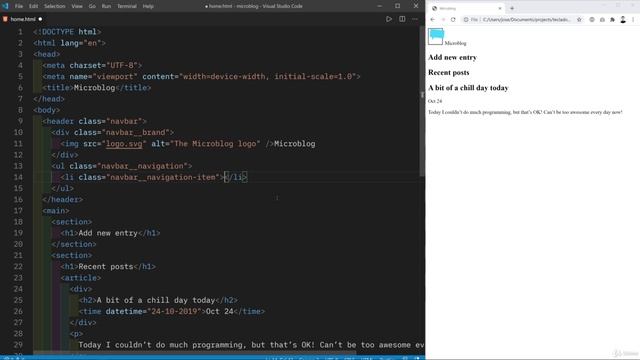640x360 pixels.
Task: Split the editor with the split icon
Action: (x=402, y=19)
